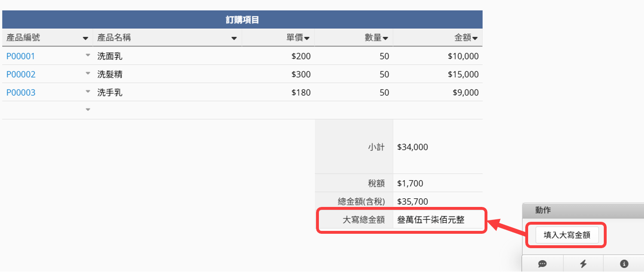The width and height of the screenshot is (644, 274).
Task: Open the 產品名稱 column header dropdown
Action: click(234, 38)
